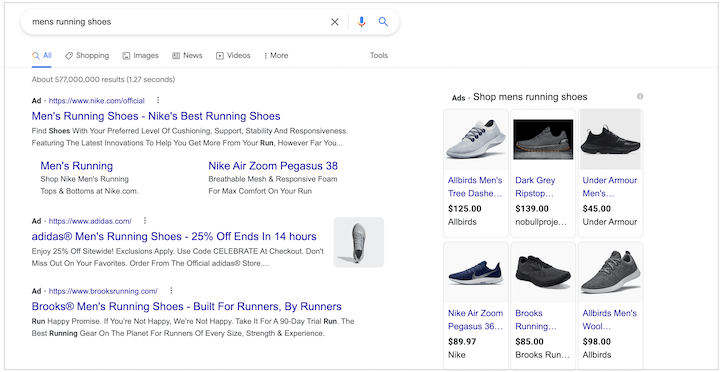Visit the adidas.com URL
Screen dimensions: 720x372
[90, 221]
